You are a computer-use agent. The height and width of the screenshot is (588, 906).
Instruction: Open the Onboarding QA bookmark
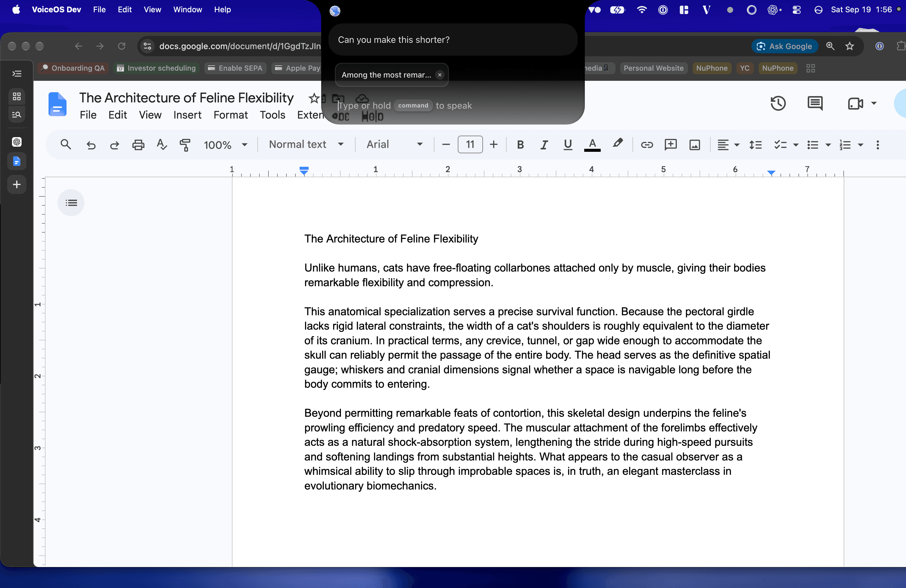73,68
